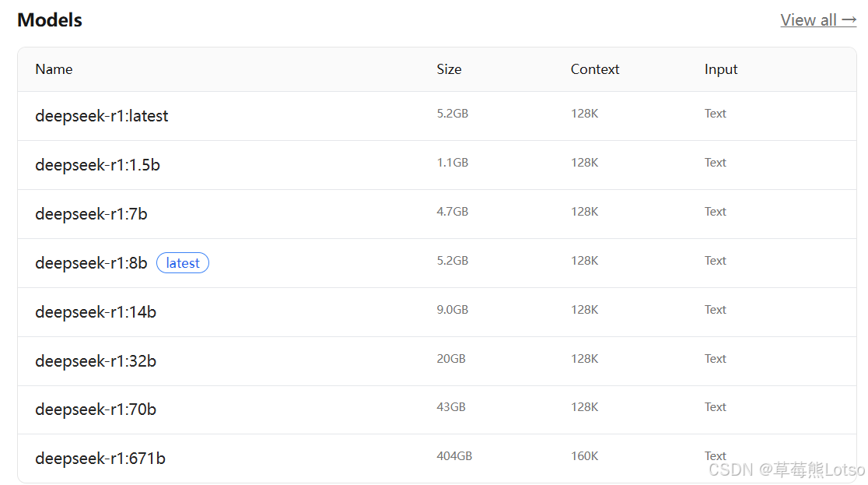This screenshot has height=485, width=868.
Task: Select Text input in deepseek-r1:7b row
Action: point(716,211)
